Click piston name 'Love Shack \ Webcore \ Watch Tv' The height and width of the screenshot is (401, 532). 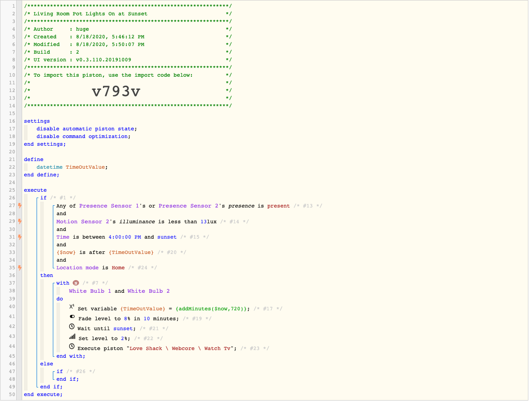pyautogui.click(x=180, y=349)
